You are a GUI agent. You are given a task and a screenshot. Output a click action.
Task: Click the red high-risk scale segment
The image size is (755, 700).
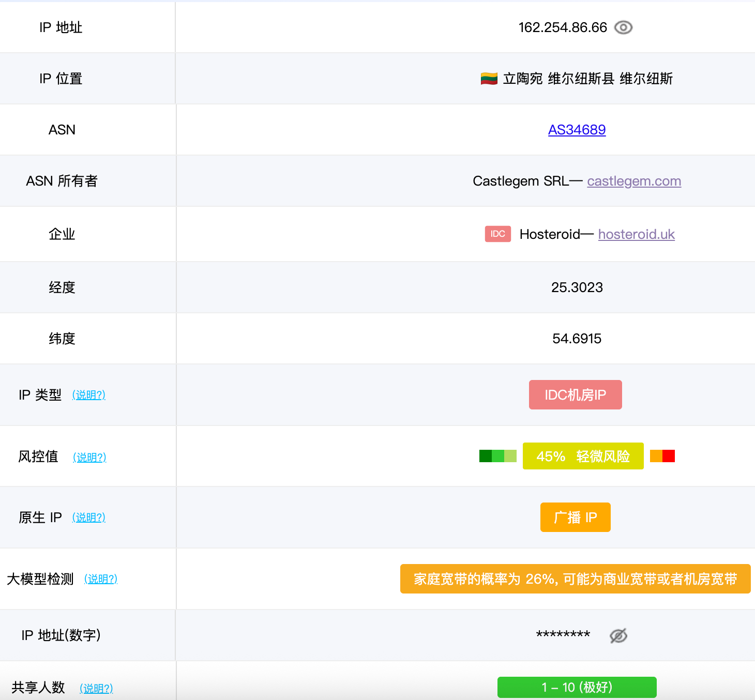[669, 456]
